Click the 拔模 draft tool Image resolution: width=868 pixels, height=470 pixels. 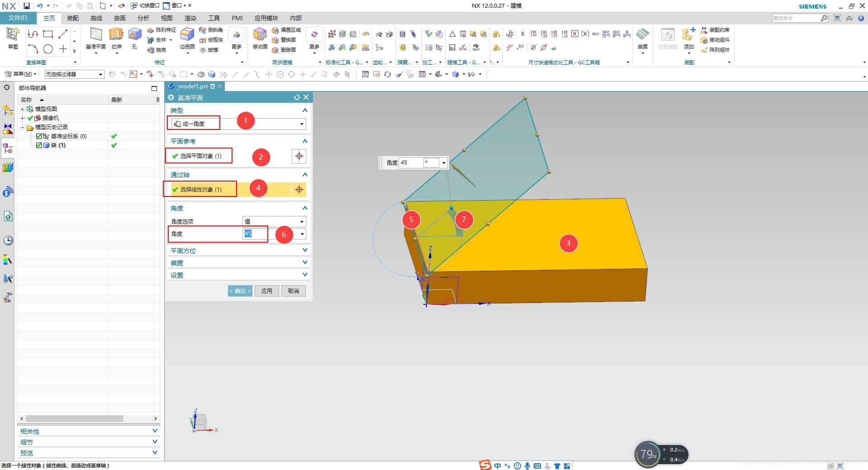[209, 50]
